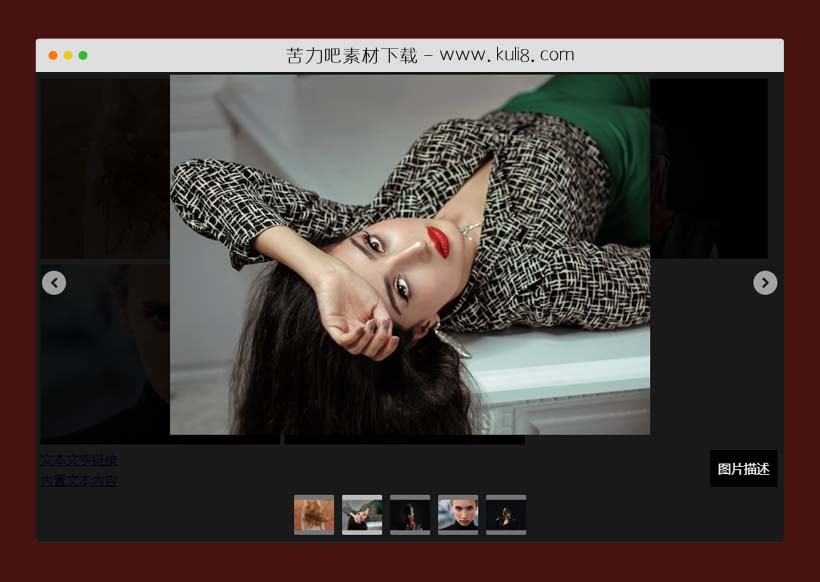Click the page title text in the title bar
This screenshot has width=820, height=582.
tap(430, 55)
